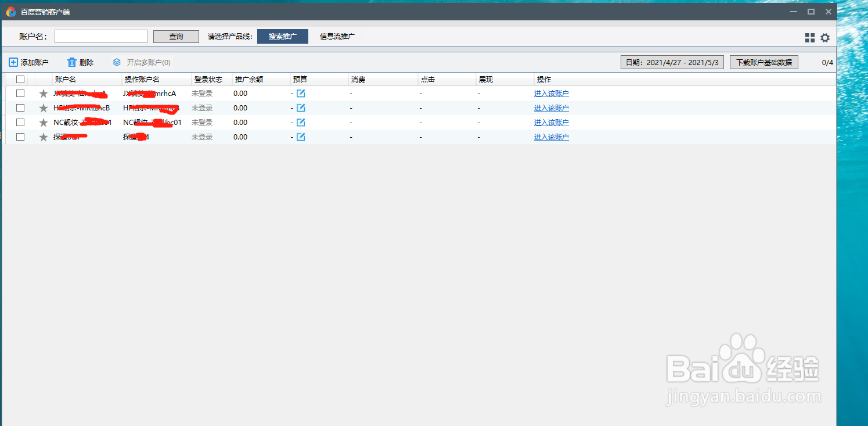
Task: Open 进入该账户 link for the HF account
Action: pyautogui.click(x=552, y=108)
